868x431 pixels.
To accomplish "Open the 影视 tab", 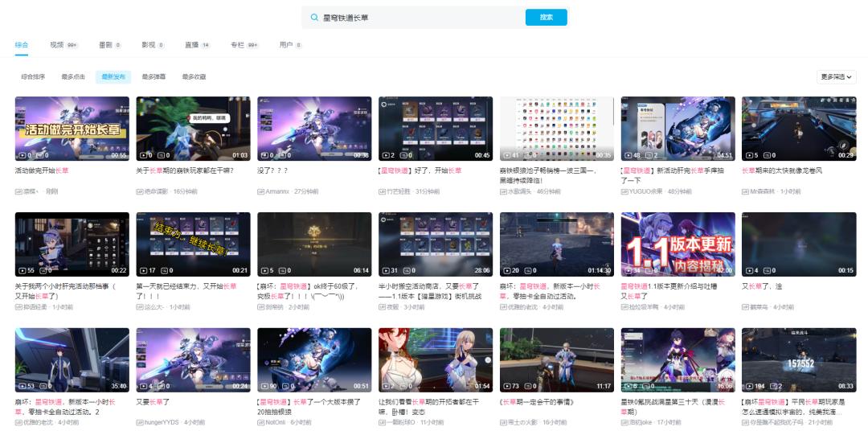I will click(153, 45).
